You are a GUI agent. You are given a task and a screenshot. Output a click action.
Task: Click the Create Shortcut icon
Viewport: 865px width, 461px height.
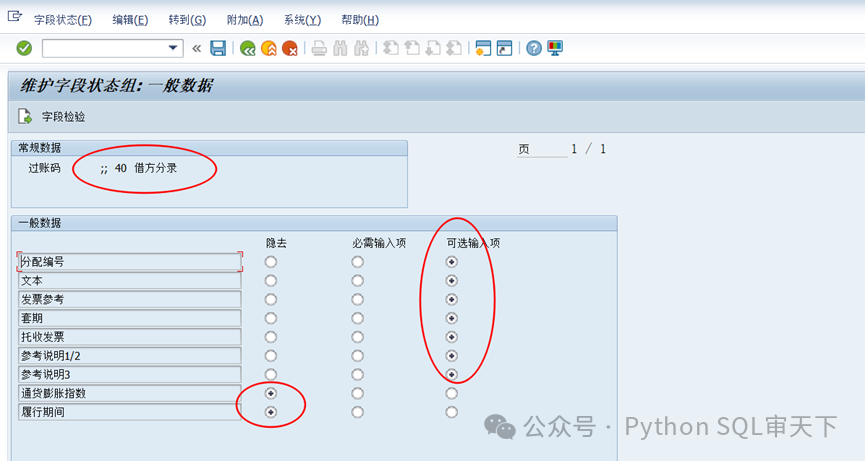tap(504, 49)
